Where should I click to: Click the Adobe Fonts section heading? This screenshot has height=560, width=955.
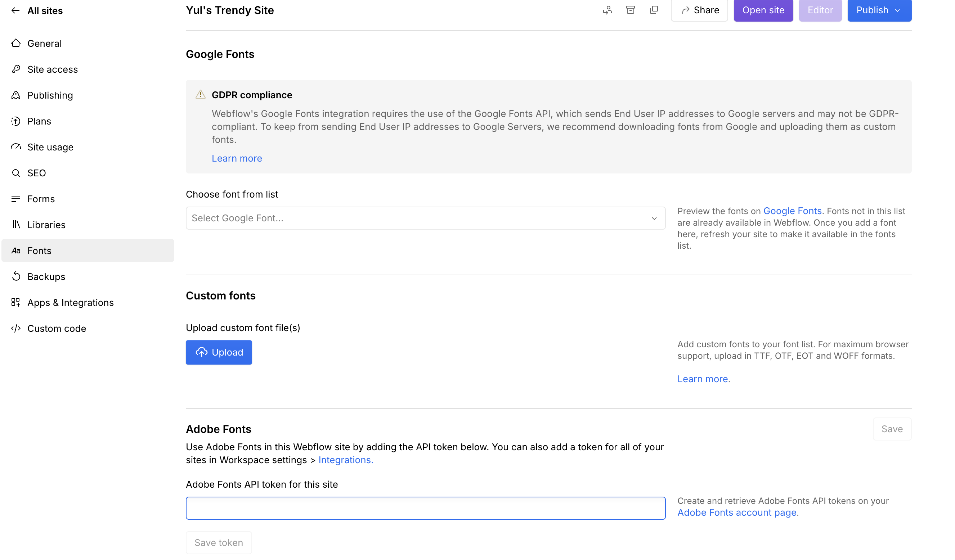click(x=218, y=429)
